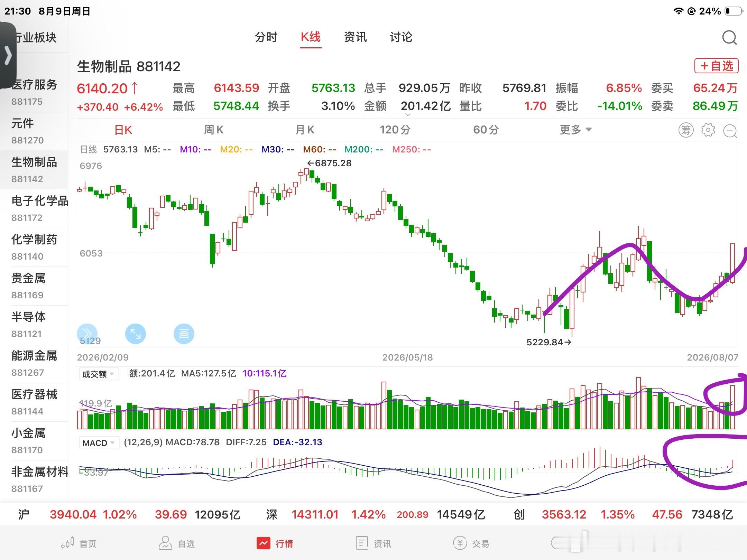Select 医疗器械 sector in sidebar

[x=34, y=402]
